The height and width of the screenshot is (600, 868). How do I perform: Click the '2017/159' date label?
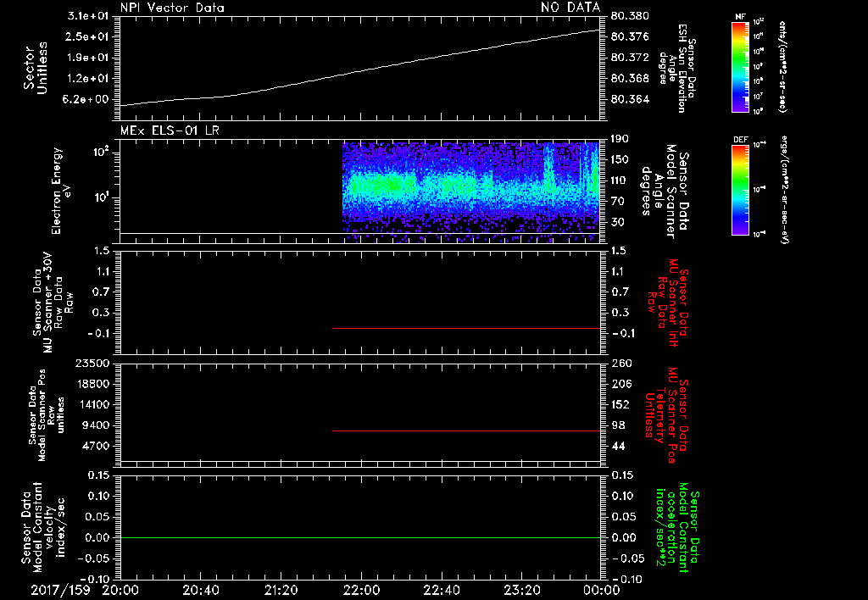60,590
